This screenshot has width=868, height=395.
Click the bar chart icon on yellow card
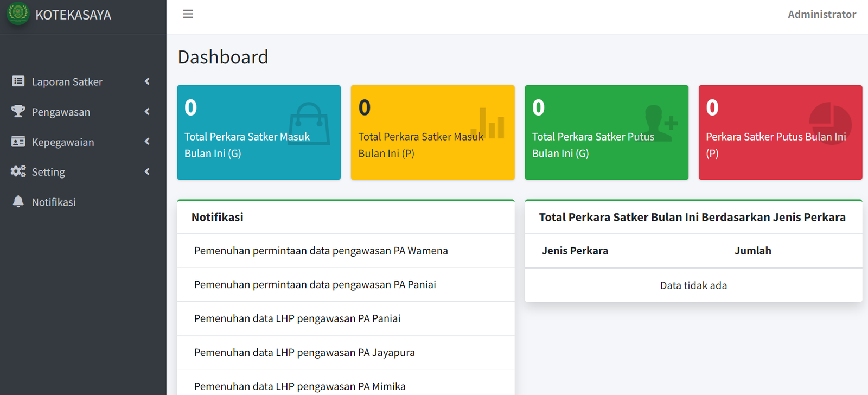tap(488, 123)
